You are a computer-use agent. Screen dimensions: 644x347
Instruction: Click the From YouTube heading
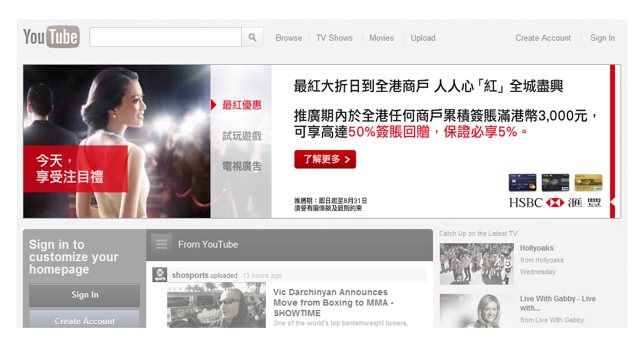[208, 245]
